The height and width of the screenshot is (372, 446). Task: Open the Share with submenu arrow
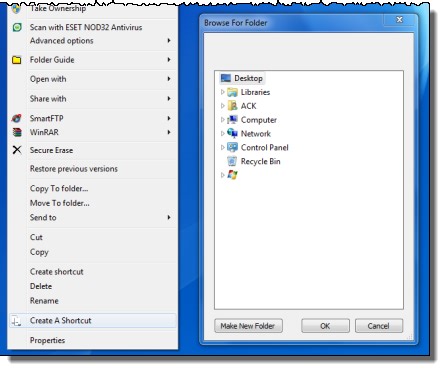click(169, 99)
